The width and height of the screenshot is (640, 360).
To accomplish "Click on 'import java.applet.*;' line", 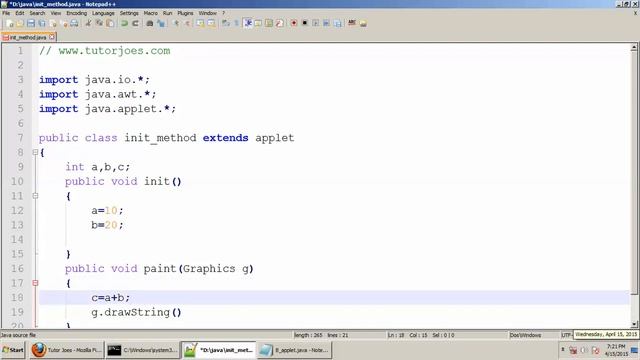I will [107, 109].
